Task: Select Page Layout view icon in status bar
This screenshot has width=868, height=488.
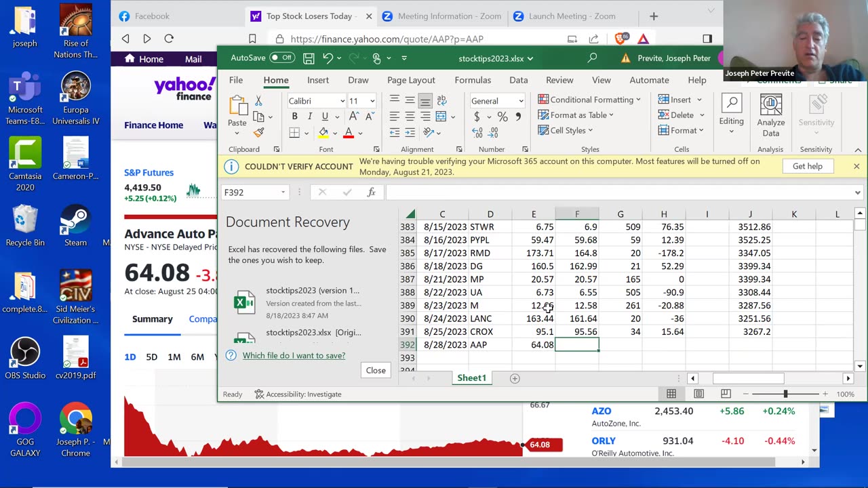Action: point(698,394)
